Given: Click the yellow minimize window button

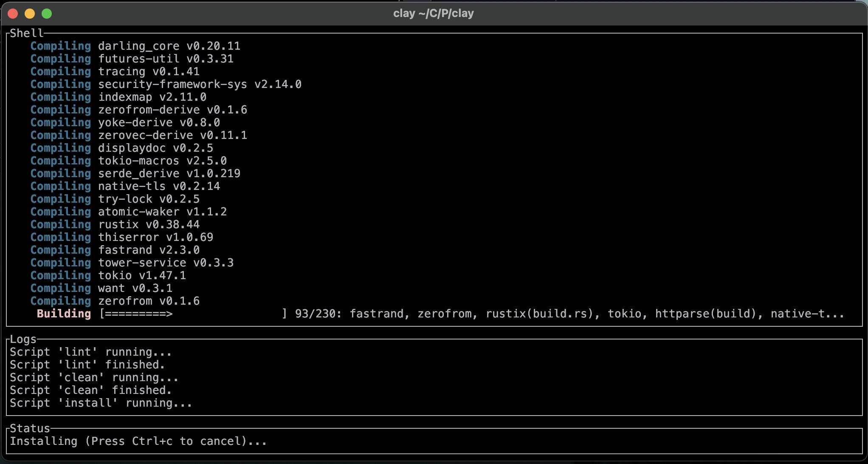Looking at the screenshot, I should tap(30, 14).
